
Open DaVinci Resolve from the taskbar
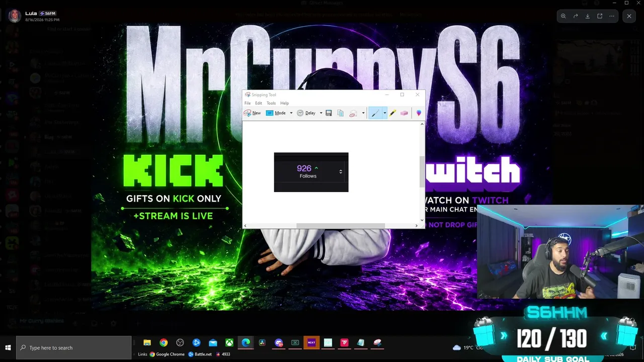click(262, 343)
